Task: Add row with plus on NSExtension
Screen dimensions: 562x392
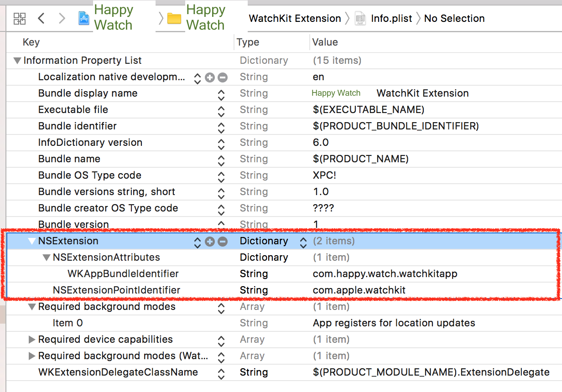Action: coord(210,241)
